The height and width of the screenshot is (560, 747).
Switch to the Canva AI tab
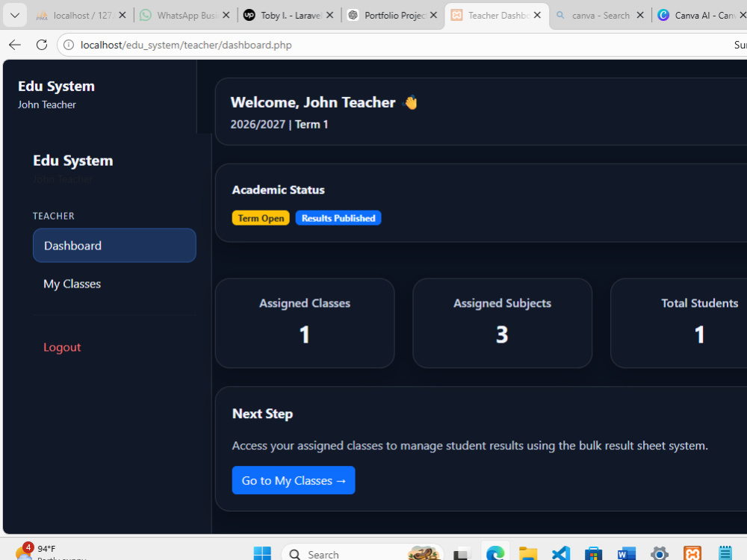695,15
